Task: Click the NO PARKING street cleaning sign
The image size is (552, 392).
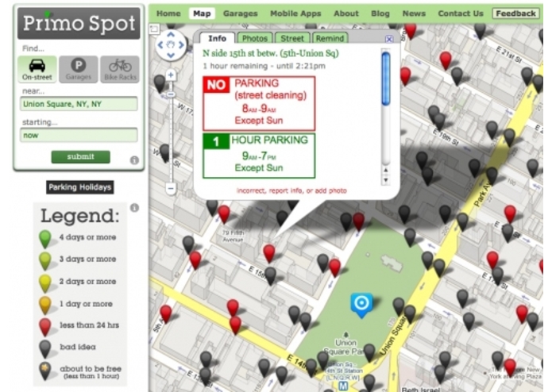Action: [259, 103]
